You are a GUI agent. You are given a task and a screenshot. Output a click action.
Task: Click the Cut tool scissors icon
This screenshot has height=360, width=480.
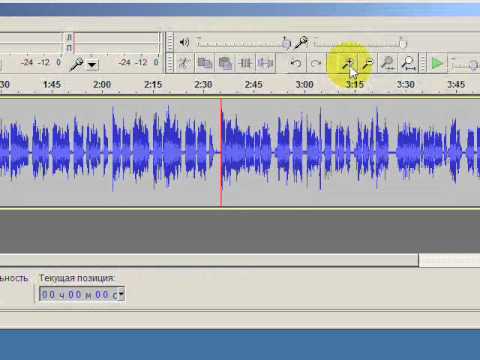click(x=184, y=63)
